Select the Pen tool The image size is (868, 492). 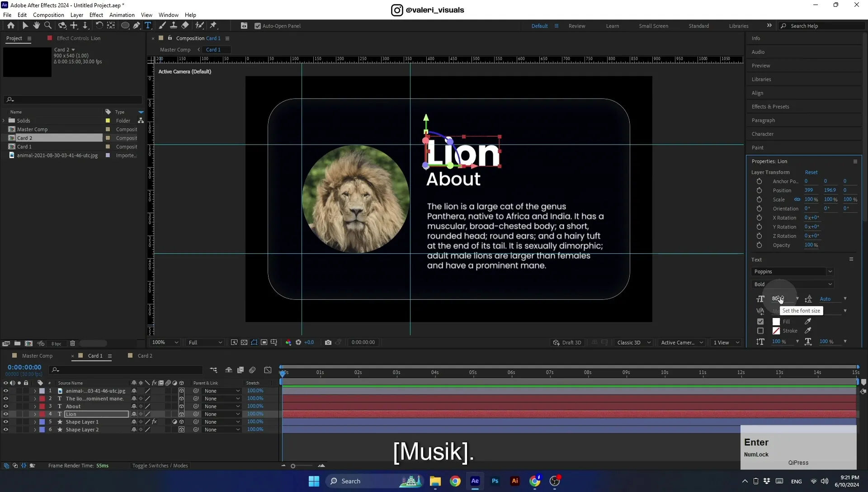pyautogui.click(x=137, y=26)
